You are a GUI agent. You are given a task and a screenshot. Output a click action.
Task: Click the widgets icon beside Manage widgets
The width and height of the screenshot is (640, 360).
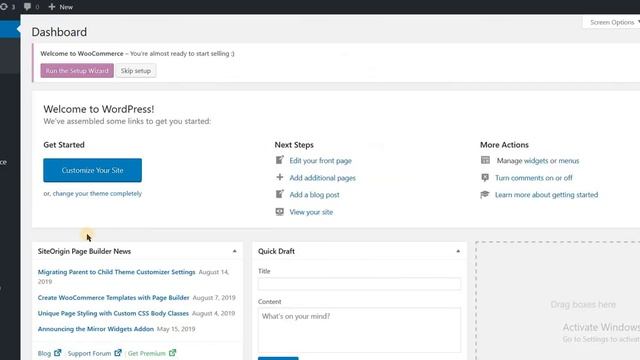tap(485, 160)
